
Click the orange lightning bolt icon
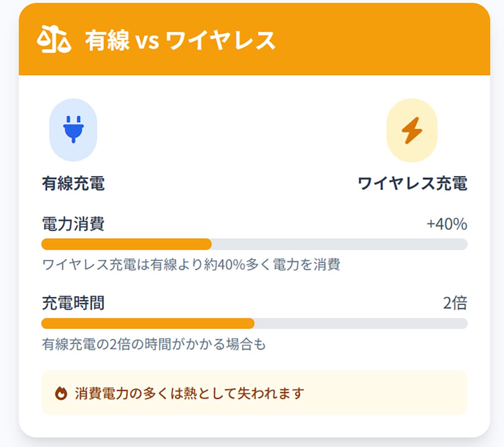coord(412,130)
